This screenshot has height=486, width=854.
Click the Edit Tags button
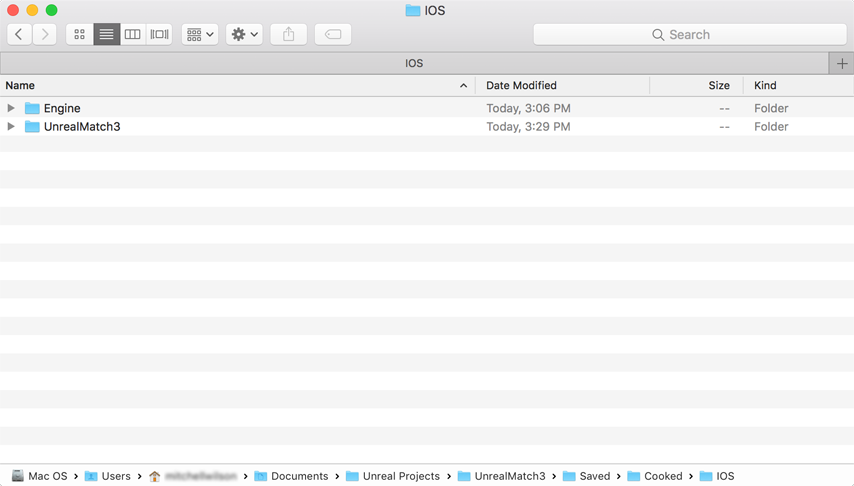pos(333,34)
